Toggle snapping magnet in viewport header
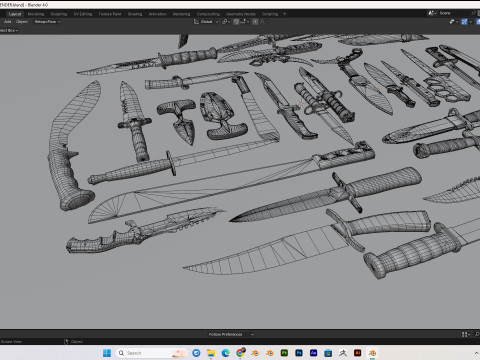This screenshot has width=480, height=360. coord(236,22)
